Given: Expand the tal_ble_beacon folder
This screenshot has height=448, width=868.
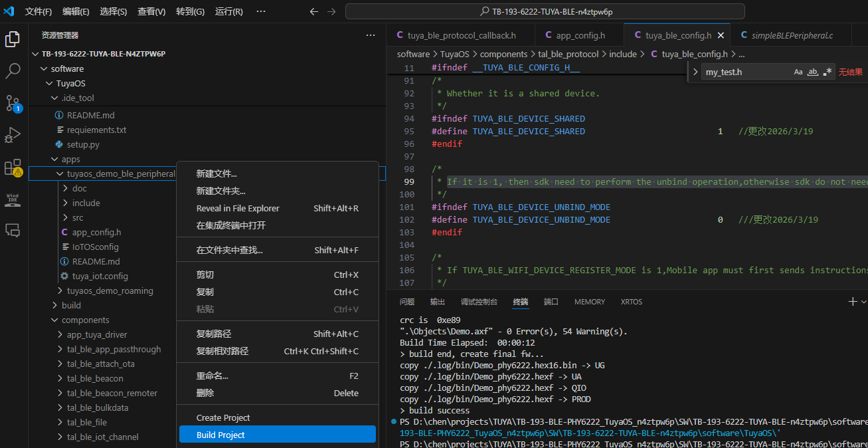Looking at the screenshot, I should point(95,379).
